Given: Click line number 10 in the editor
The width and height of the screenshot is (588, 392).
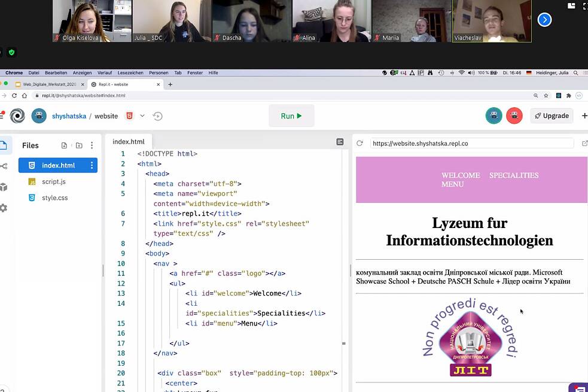Looking at the screenshot, I should (x=121, y=263).
